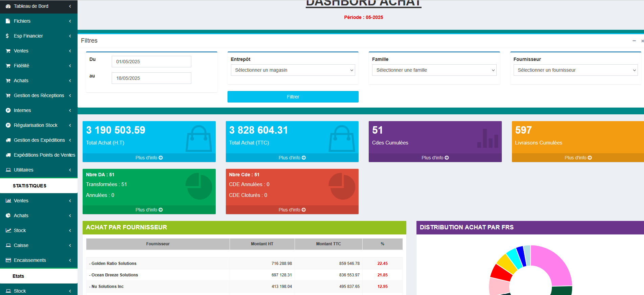Screen dimensions: 644x295
Task: Click the shopping bag icon on Total Achat (TTC) card
Action: pyautogui.click(x=342, y=139)
